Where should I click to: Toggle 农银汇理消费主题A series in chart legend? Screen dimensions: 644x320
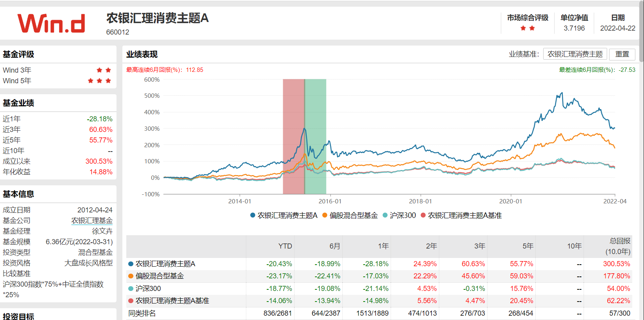pyautogui.click(x=284, y=216)
